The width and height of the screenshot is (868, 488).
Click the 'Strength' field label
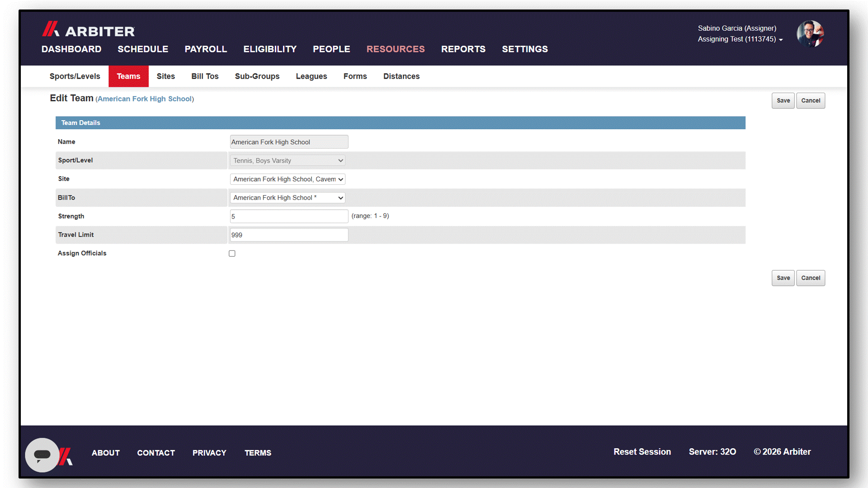pyautogui.click(x=71, y=216)
